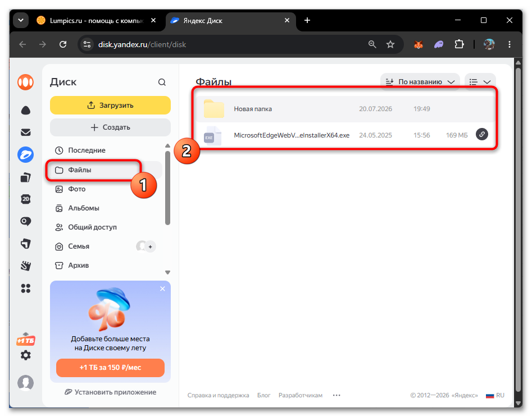Close the storage promo banner
This screenshot has height=417, width=532.
coord(162,288)
